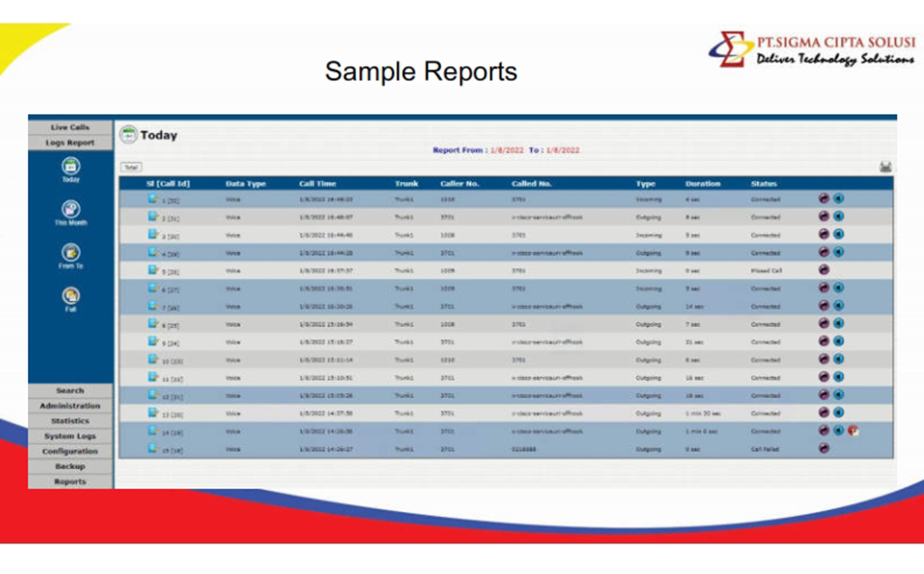Open the Live Calls menu
The width and height of the screenshot is (924, 574).
tap(70, 127)
